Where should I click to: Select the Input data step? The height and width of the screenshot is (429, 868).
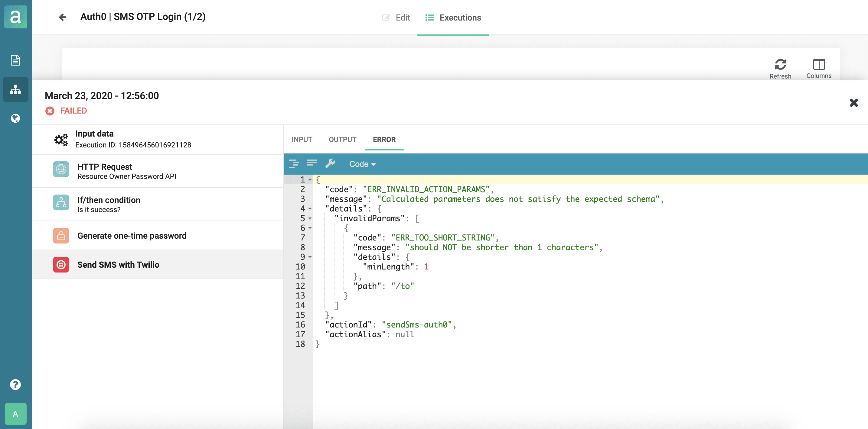(x=158, y=140)
